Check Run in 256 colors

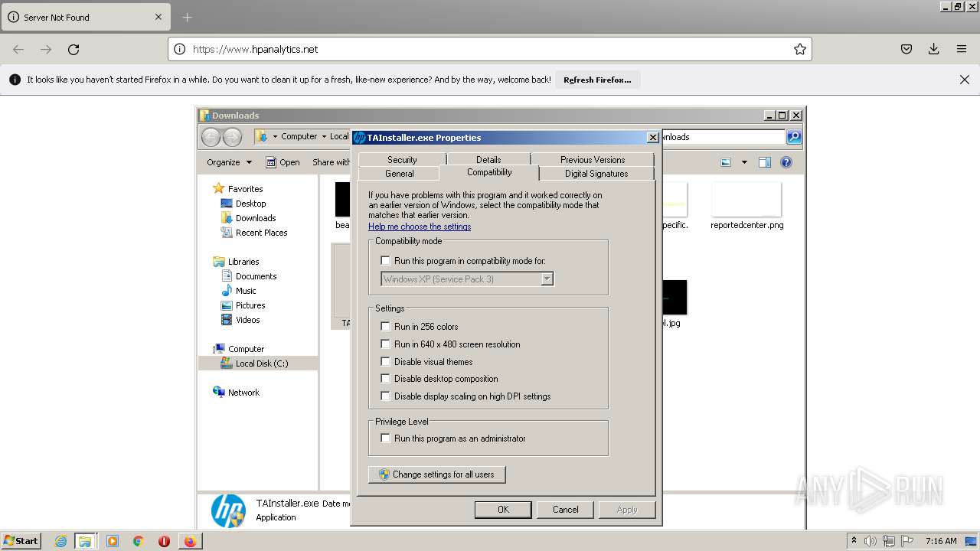pos(386,327)
